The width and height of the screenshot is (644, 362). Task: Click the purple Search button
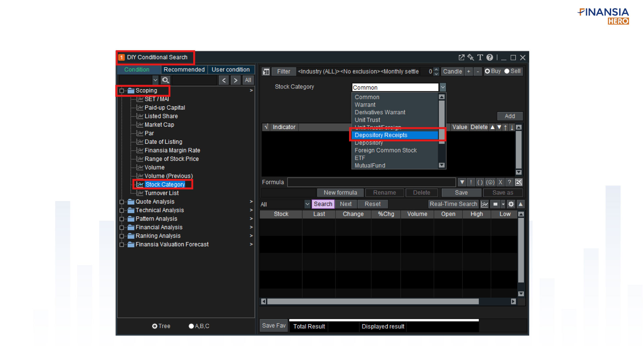click(x=323, y=204)
